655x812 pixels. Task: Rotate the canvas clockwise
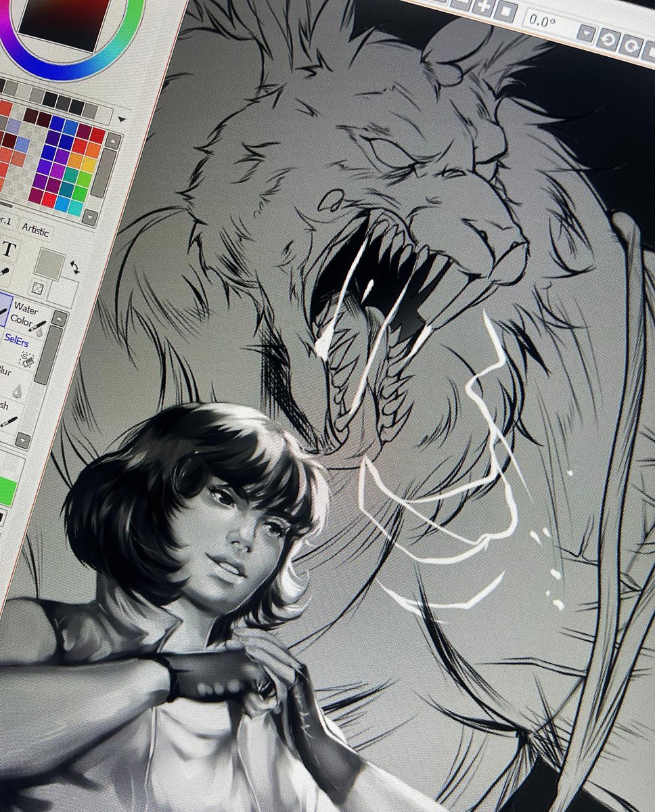coord(630,45)
